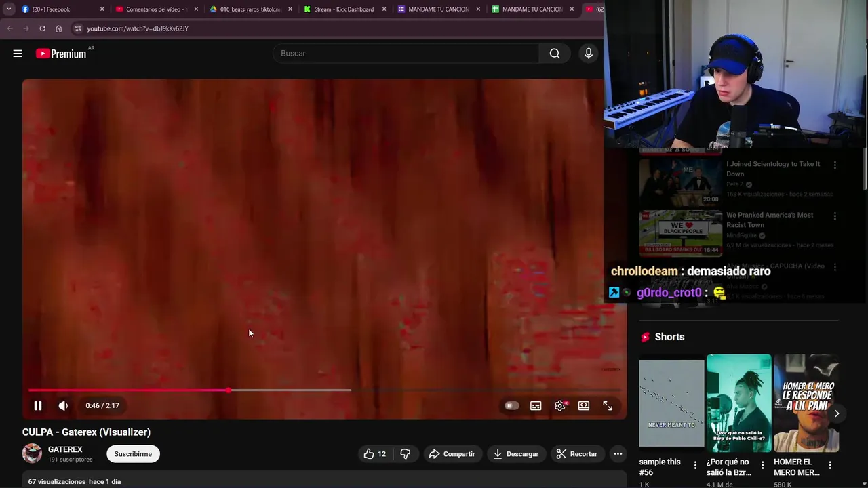The width and height of the screenshot is (868, 488).
Task: Open options for HOMER EL MERO short
Action: coord(830,465)
